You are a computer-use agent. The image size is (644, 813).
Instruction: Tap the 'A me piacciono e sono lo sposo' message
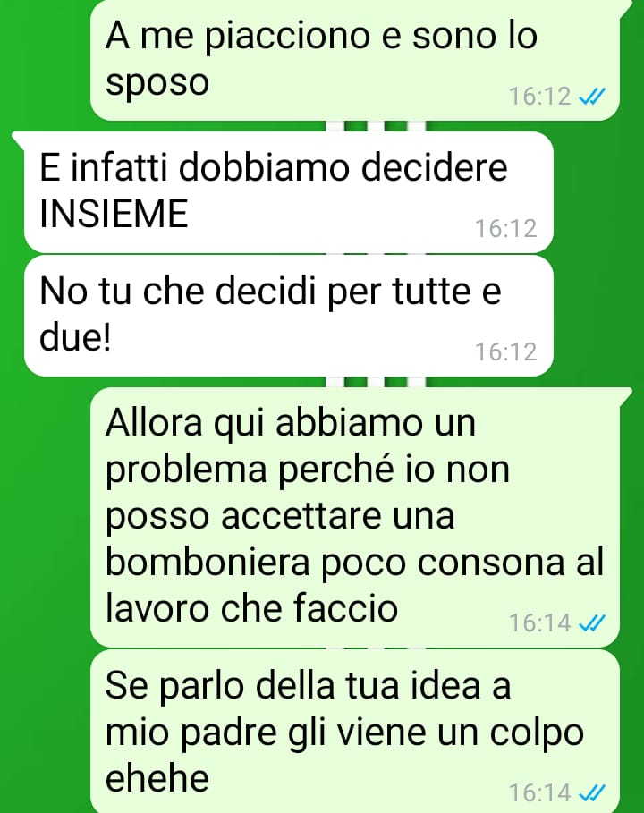click(x=355, y=60)
